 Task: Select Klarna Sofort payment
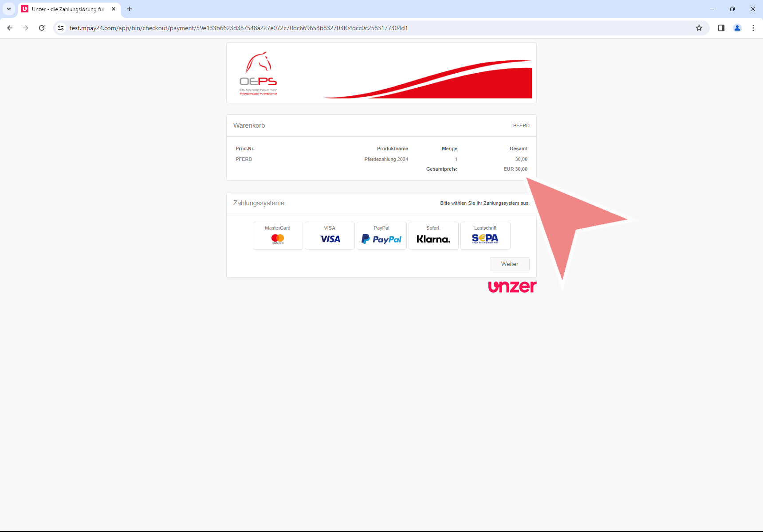pos(433,235)
